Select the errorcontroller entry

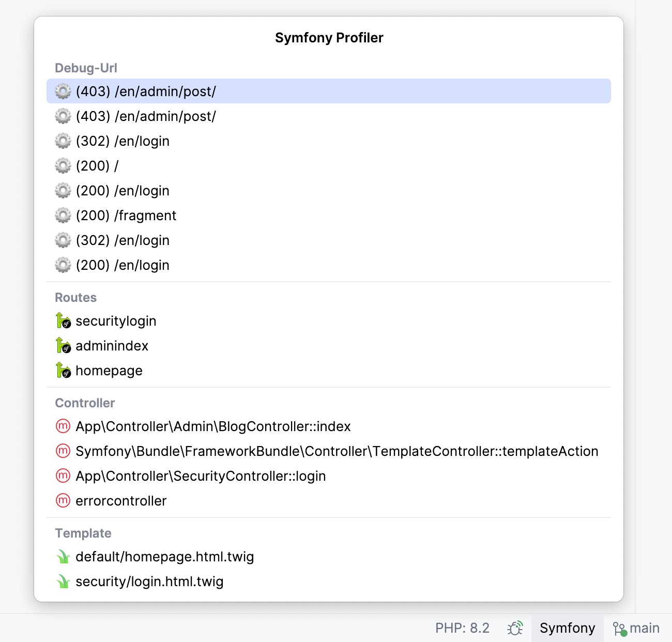tap(121, 500)
